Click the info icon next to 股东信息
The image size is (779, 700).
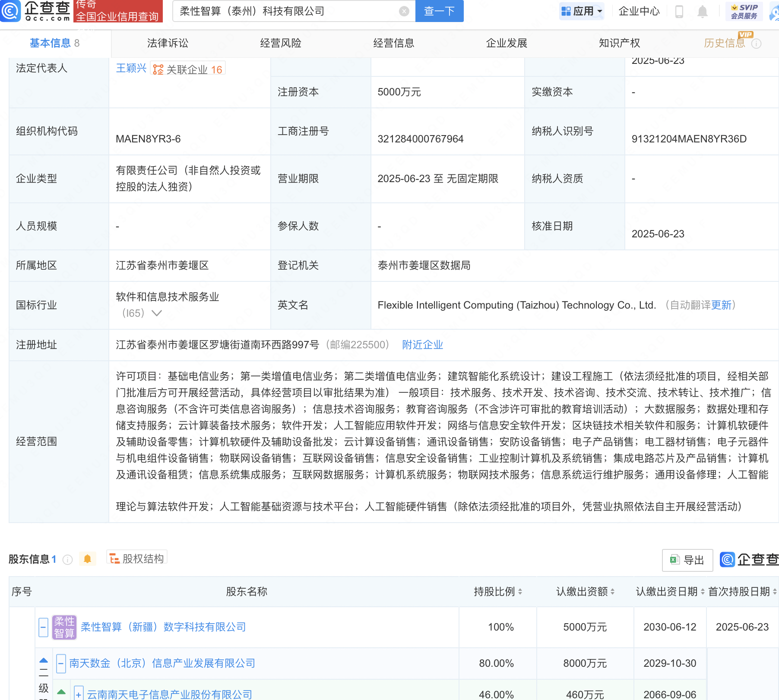pos(67,560)
